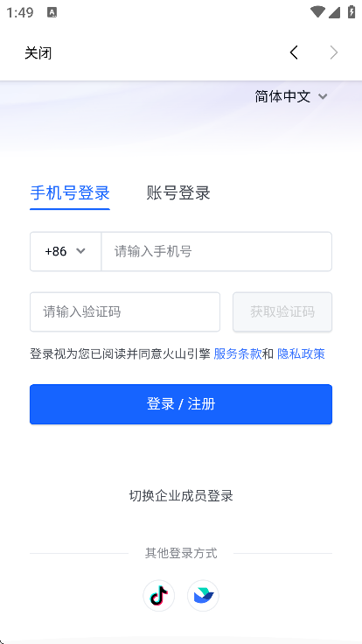This screenshot has height=644, width=362.
Task: Focus the 请输入验证码 input field
Action: (125, 311)
